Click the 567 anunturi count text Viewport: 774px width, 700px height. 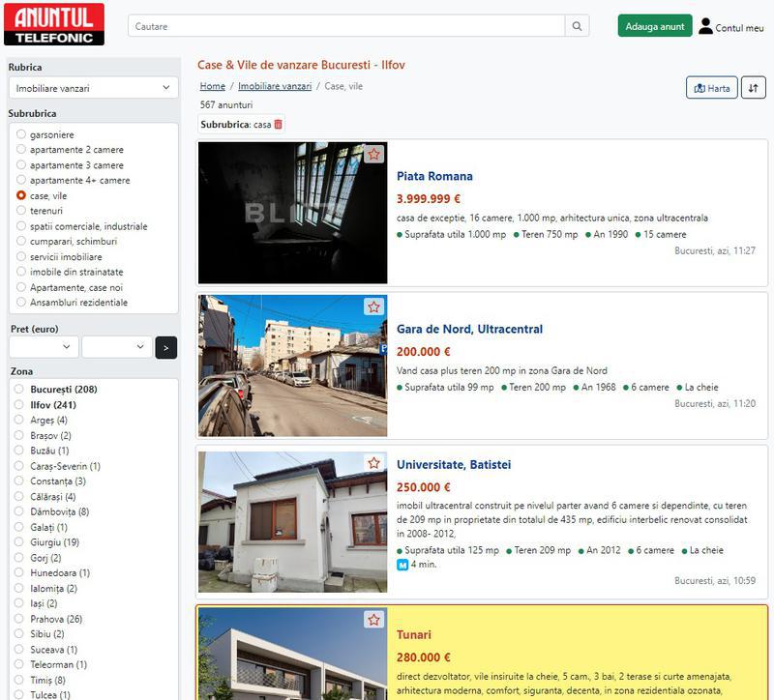click(226, 105)
